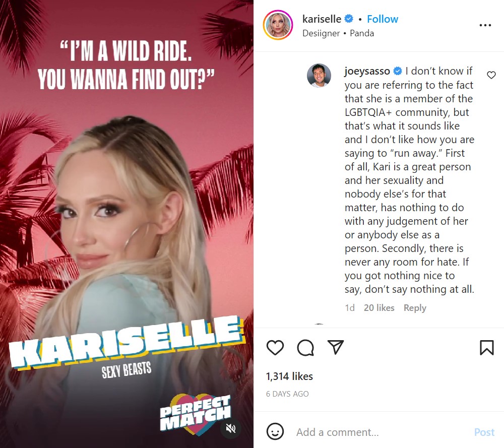The image size is (504, 448).
Task: Open the emoji picker smiley icon
Action: click(x=275, y=431)
